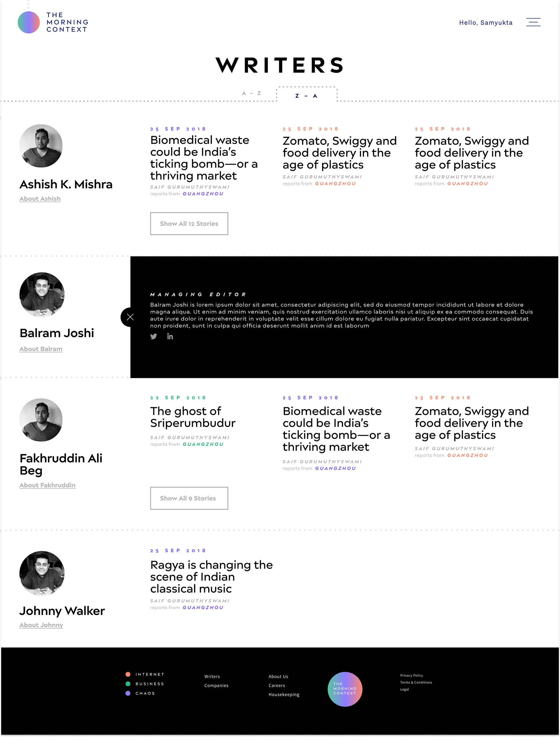
Task: Click Ashish K. Mishra's profile photo
Action: coord(41,146)
